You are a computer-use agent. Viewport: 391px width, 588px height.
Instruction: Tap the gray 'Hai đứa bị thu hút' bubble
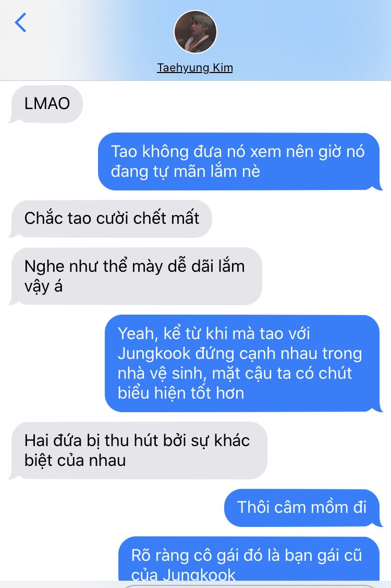138,450
